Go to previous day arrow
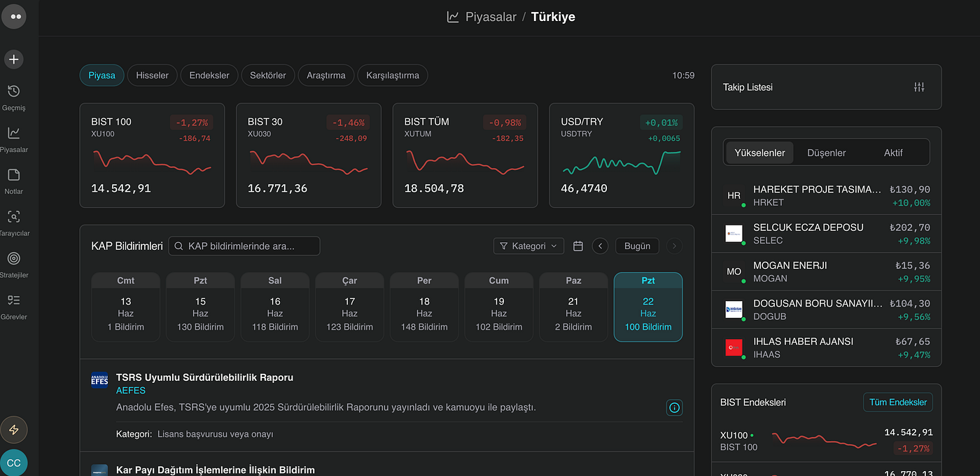Screen dimensions: 980x476 [600, 246]
